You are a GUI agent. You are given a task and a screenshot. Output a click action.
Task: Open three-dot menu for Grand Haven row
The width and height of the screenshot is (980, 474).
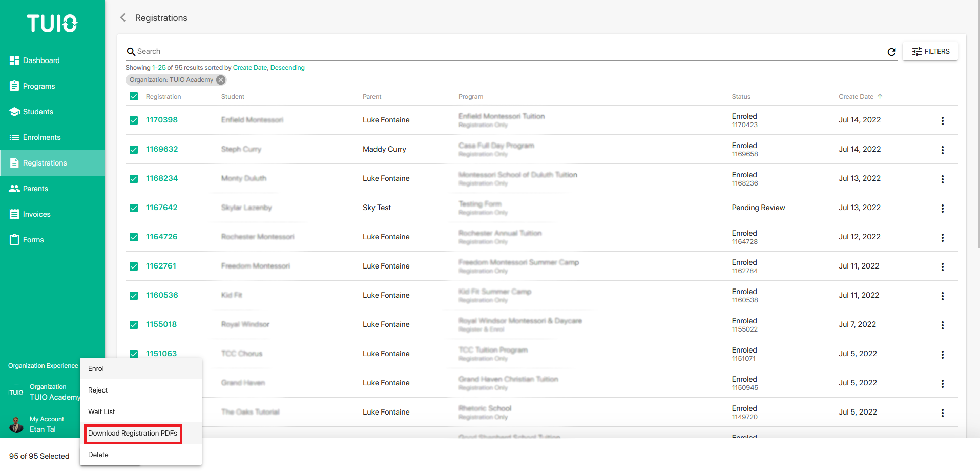coord(942,383)
